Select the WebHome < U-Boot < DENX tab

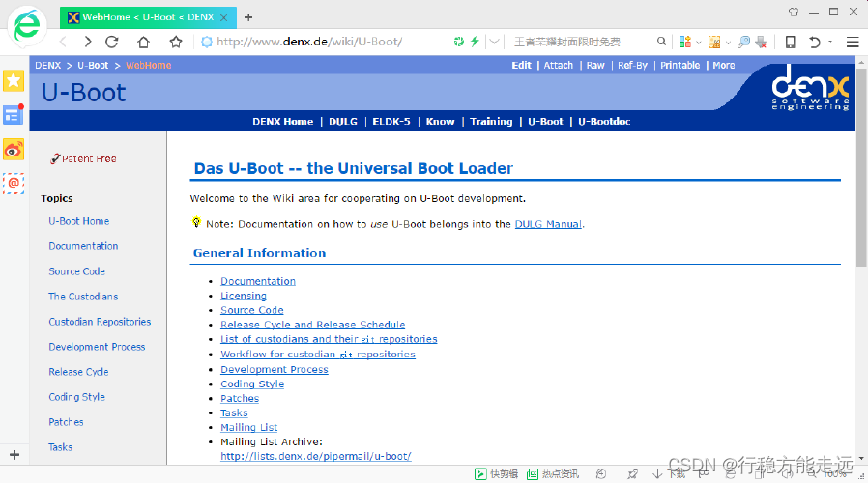[x=148, y=17]
